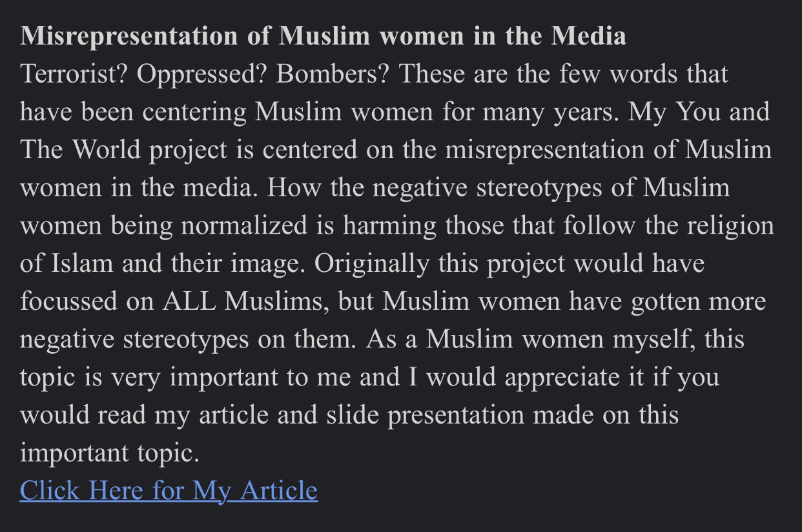Click the word "Terrorist?"
802x532 pixels.
[x=73, y=74]
